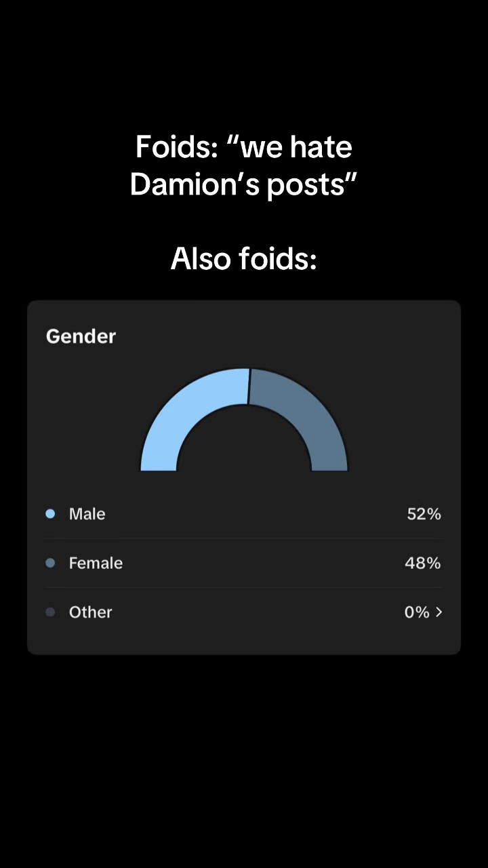This screenshot has width=488, height=868.
Task: Click the Female legend dot
Action: pyautogui.click(x=50, y=563)
